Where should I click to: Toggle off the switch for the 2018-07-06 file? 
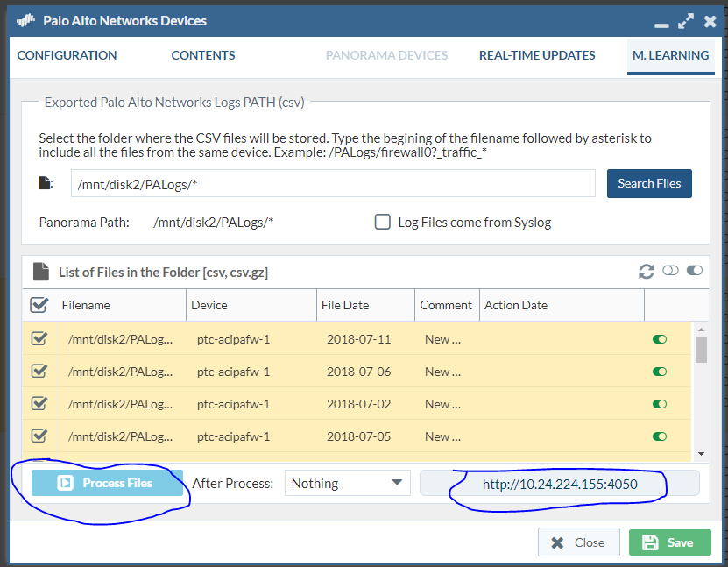(660, 372)
